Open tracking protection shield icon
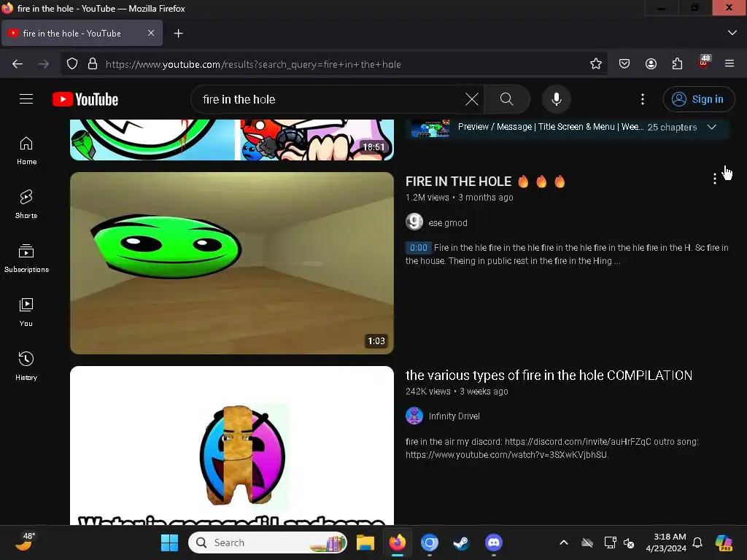 (x=72, y=64)
